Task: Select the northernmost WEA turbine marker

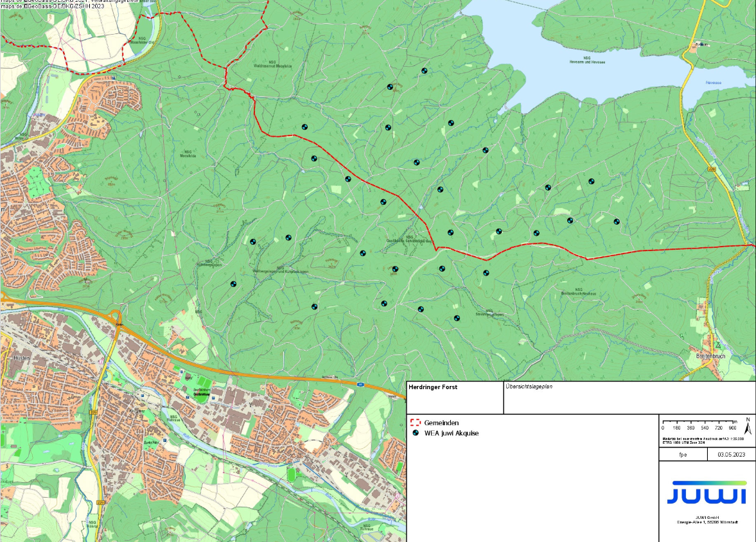Action: (424, 71)
